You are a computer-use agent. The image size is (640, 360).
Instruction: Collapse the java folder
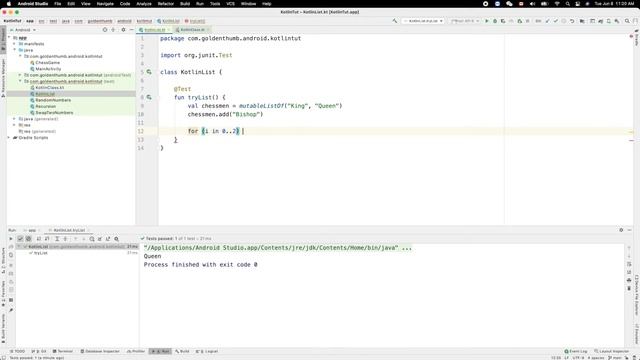tap(15, 50)
